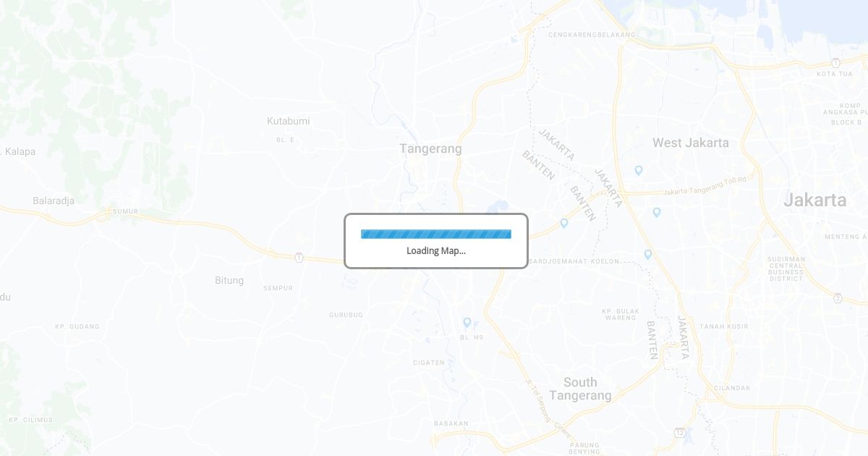Click the Kutabumi place label
The image size is (868, 456).
click(x=288, y=121)
